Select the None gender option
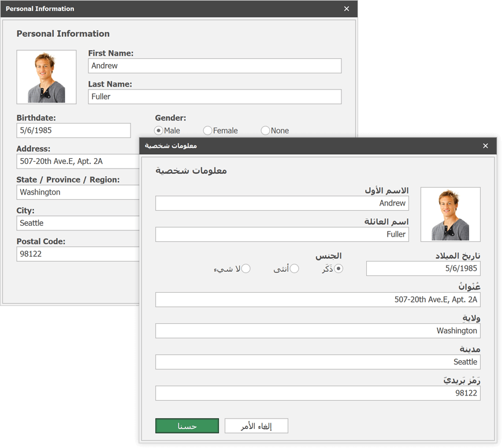 tap(265, 130)
